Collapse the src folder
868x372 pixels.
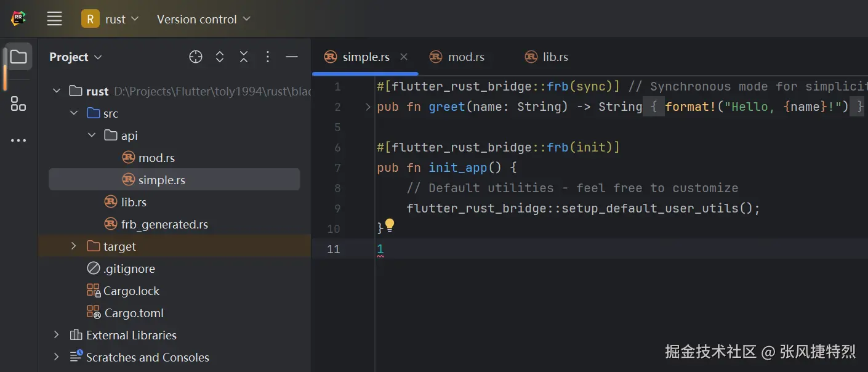click(74, 113)
